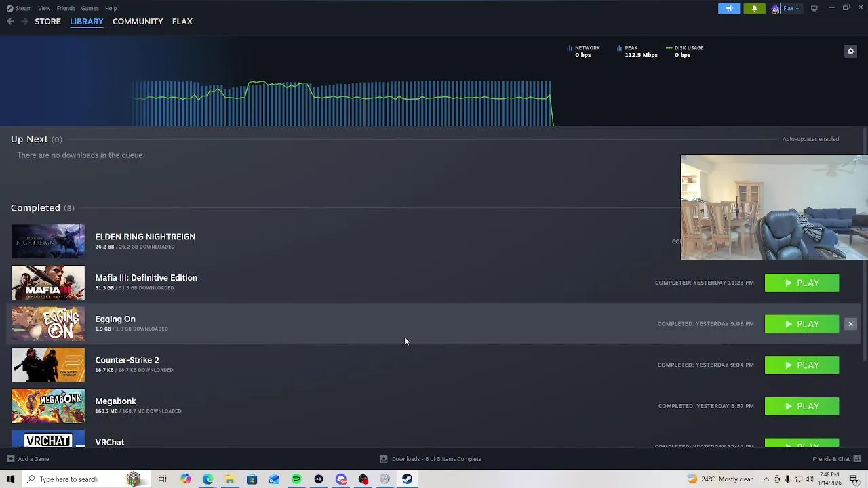Play Mafia III: Definitive Edition
Viewport: 868px width, 488px height.
point(802,283)
